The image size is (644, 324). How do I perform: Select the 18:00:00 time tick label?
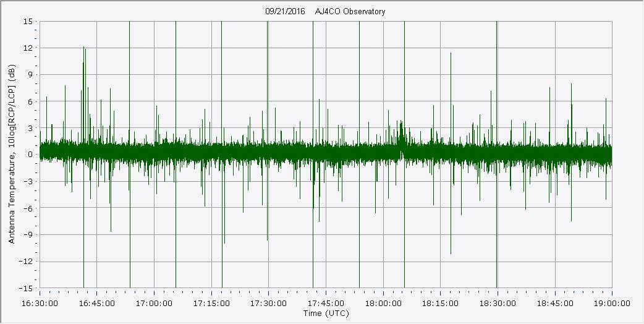tap(383, 304)
